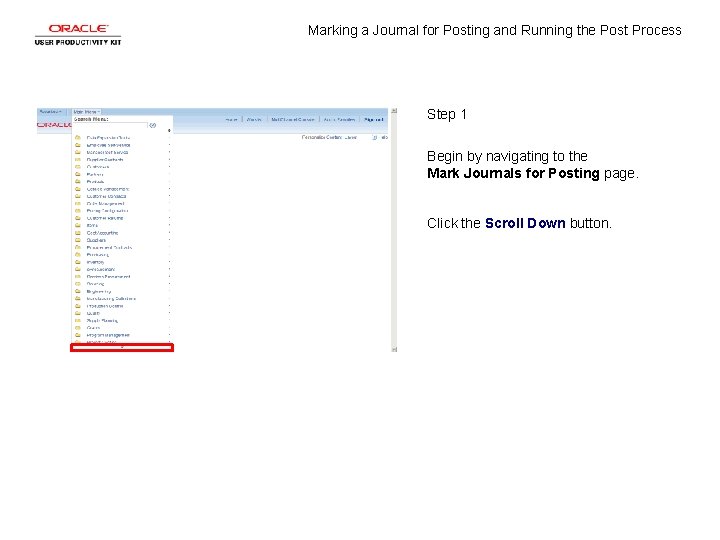
Task: Expand arrow on Procurement Contracts row
Action: click(169, 248)
